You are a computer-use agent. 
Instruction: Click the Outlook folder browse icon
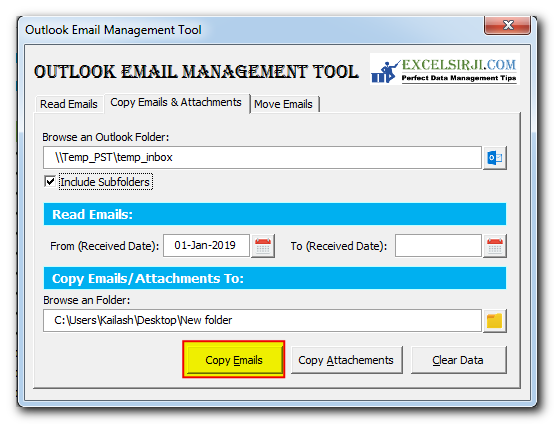[495, 158]
